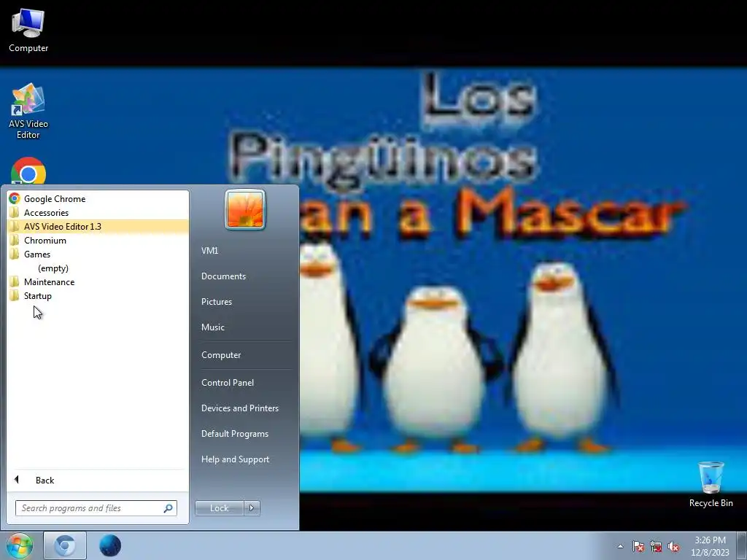Open Control Panel
Viewport: 747px width, 560px height.
(228, 382)
